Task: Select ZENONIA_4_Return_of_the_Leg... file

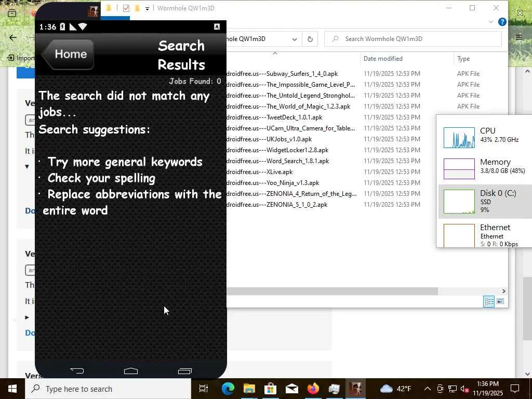Action: 291,193
